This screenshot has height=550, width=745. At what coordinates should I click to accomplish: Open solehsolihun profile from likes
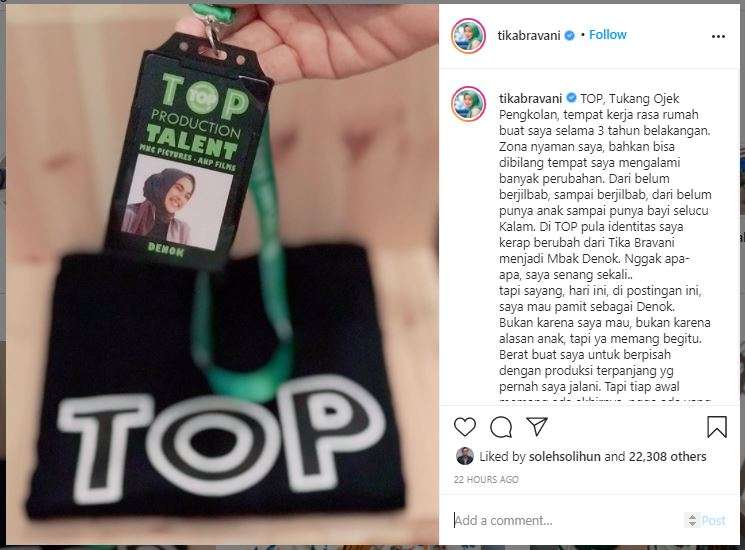coord(564,456)
